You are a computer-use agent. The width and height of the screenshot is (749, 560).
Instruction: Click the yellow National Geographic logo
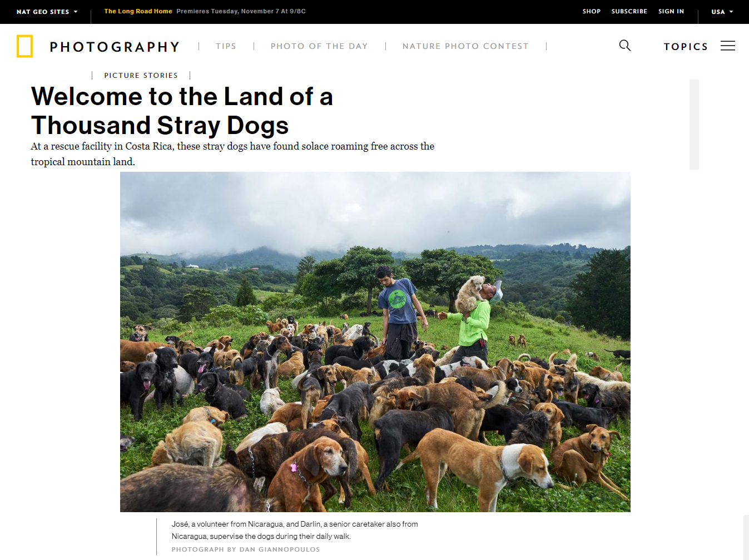pos(24,46)
